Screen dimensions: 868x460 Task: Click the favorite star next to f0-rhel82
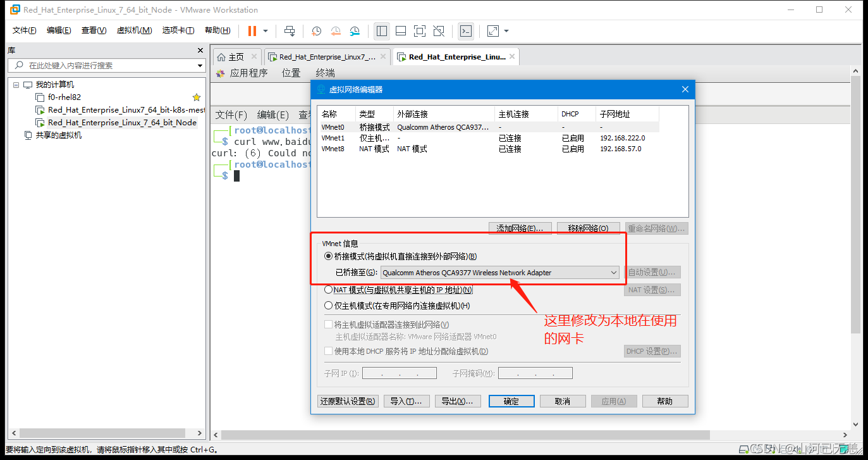(x=197, y=97)
